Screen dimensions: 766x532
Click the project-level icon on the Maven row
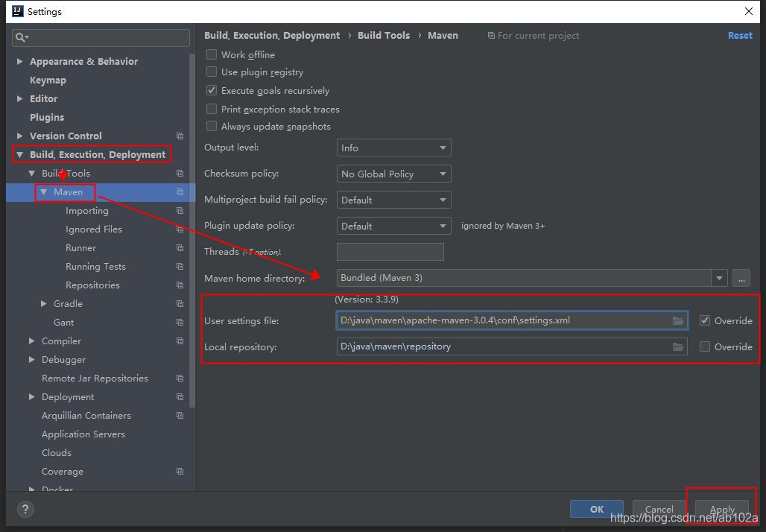tap(180, 192)
